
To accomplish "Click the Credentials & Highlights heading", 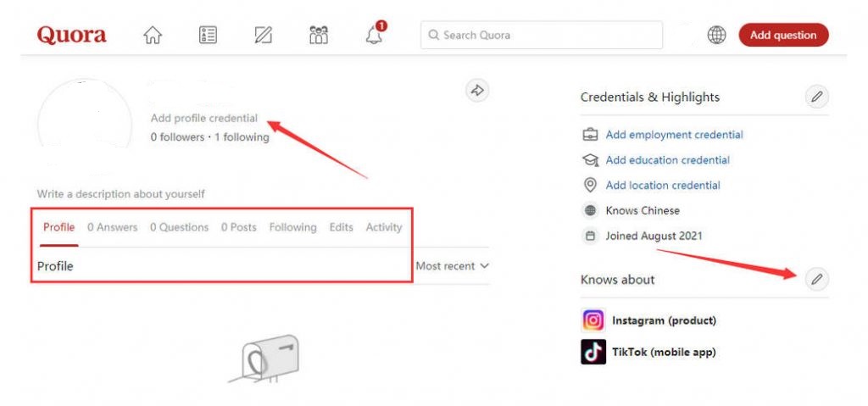I will click(650, 97).
